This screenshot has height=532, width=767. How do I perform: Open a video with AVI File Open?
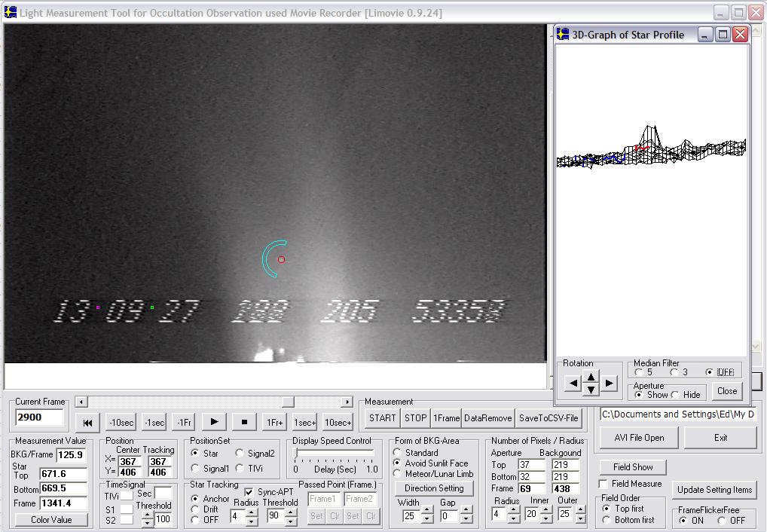pos(638,438)
